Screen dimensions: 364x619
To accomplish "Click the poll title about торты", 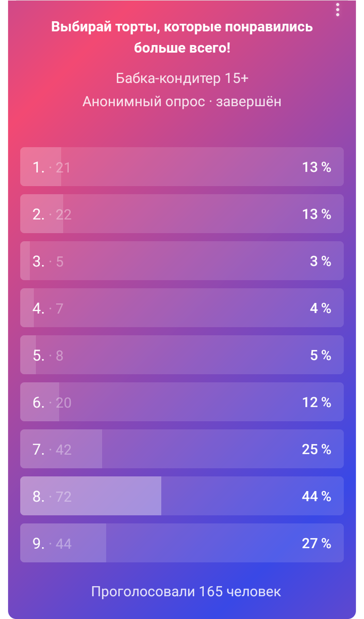I will 182,38.
